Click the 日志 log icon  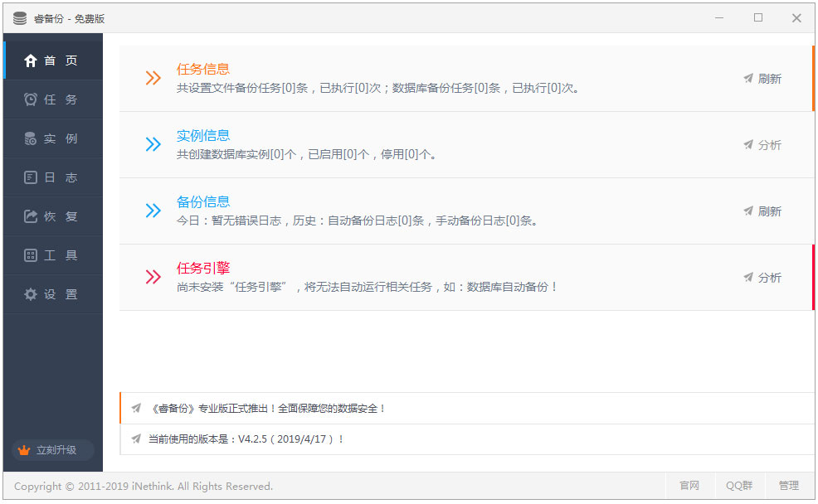31,177
